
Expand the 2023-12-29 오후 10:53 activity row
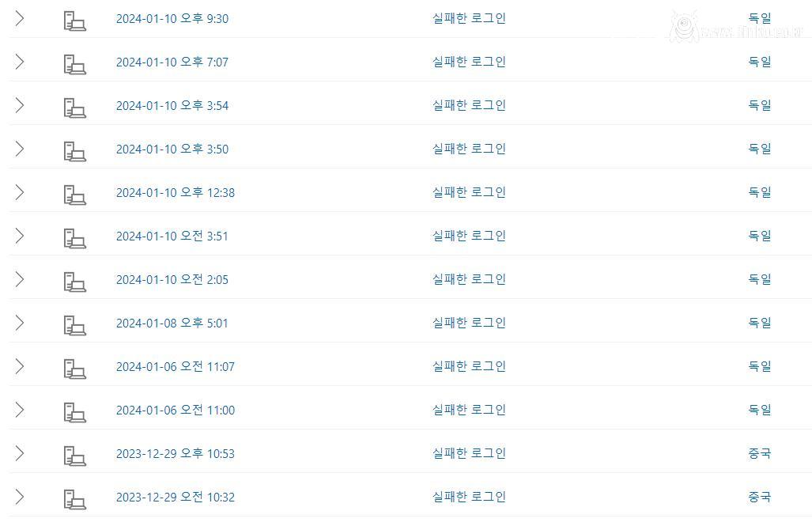20,453
